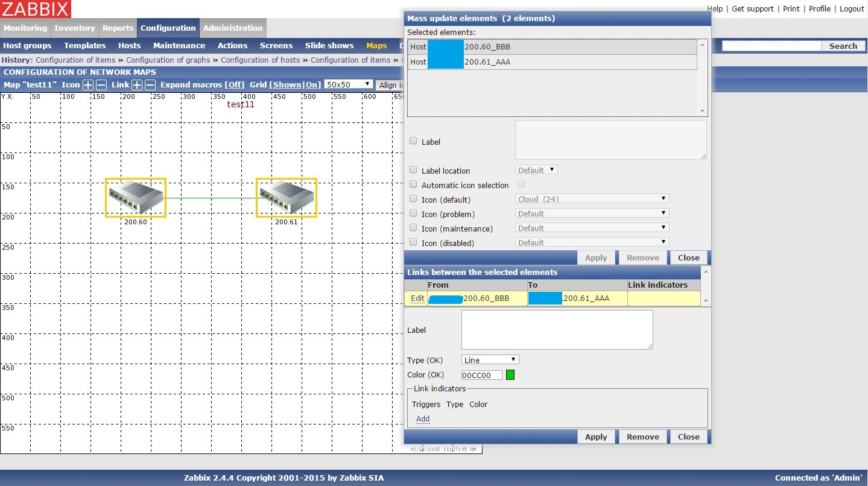Open the Inventory tab
This screenshot has width=868, height=486.
click(75, 28)
